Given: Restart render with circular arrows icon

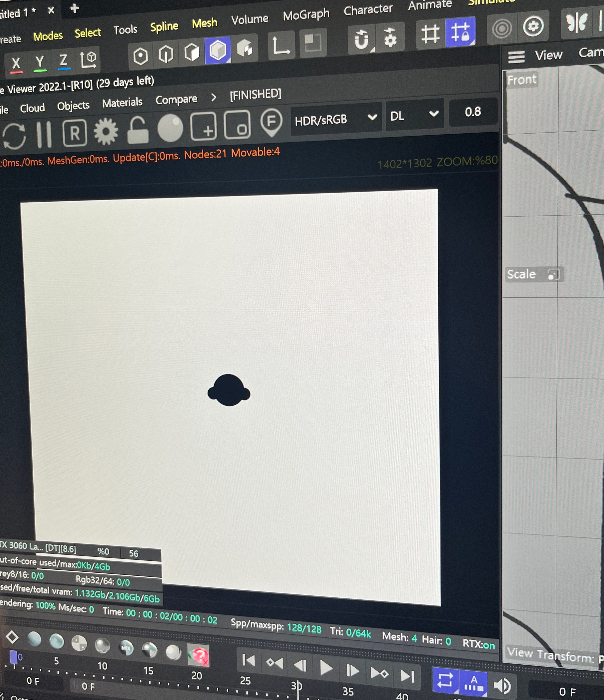Looking at the screenshot, I should click(14, 137).
